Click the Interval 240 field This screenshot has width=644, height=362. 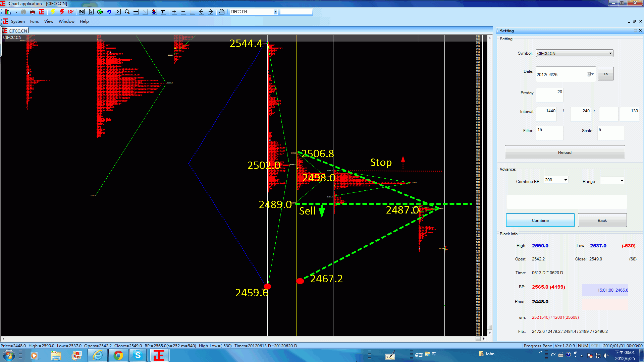pos(581,114)
